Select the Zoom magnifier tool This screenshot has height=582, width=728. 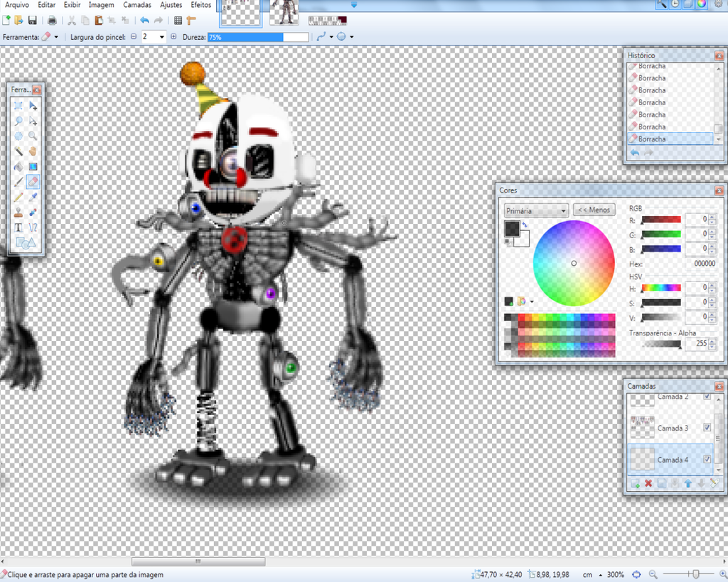33,136
